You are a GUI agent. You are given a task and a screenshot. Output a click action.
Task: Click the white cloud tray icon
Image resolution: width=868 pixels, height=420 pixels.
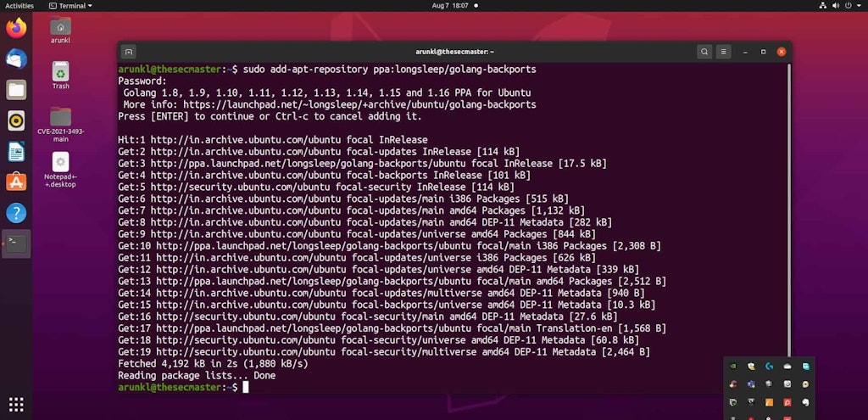point(787,367)
